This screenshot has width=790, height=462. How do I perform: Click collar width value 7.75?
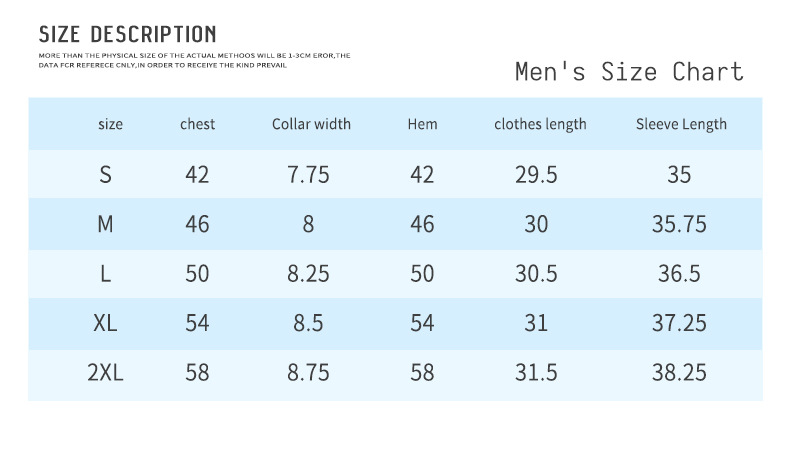click(308, 175)
